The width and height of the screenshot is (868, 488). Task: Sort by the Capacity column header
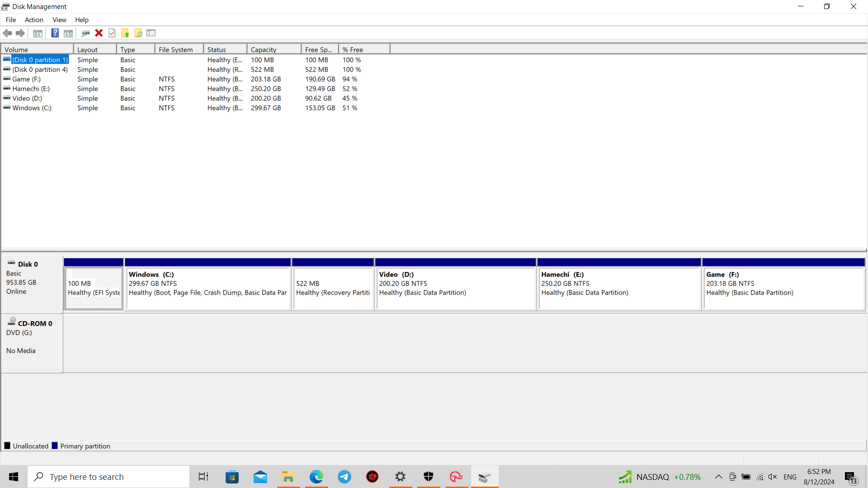tap(274, 50)
